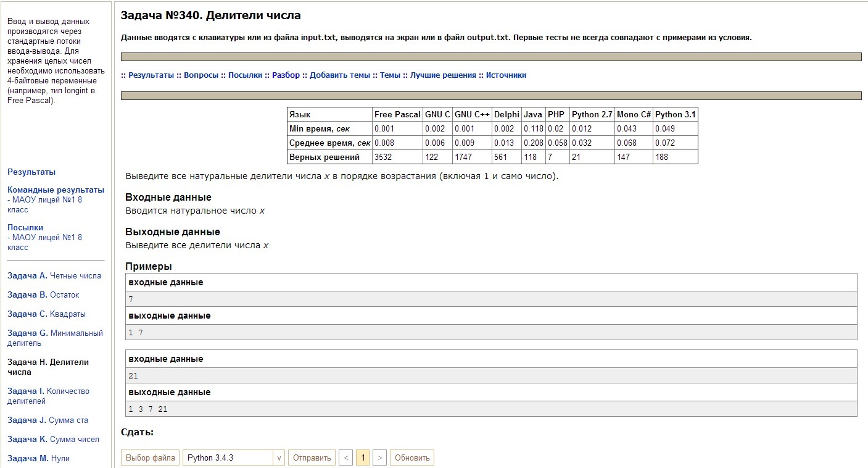The width and height of the screenshot is (868, 468).
Task: Open the Разбор link
Action: (x=286, y=75)
